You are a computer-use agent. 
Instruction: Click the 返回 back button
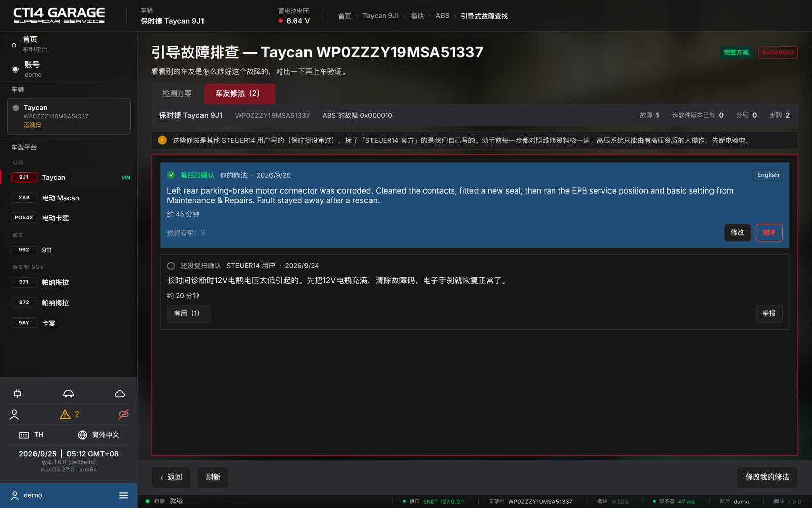(171, 477)
